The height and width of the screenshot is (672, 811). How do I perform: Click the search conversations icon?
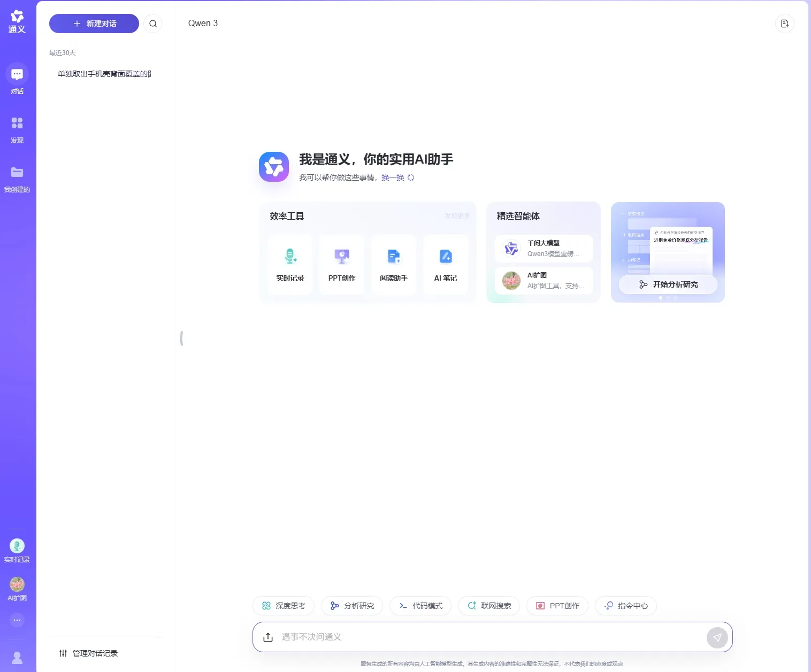point(153,24)
